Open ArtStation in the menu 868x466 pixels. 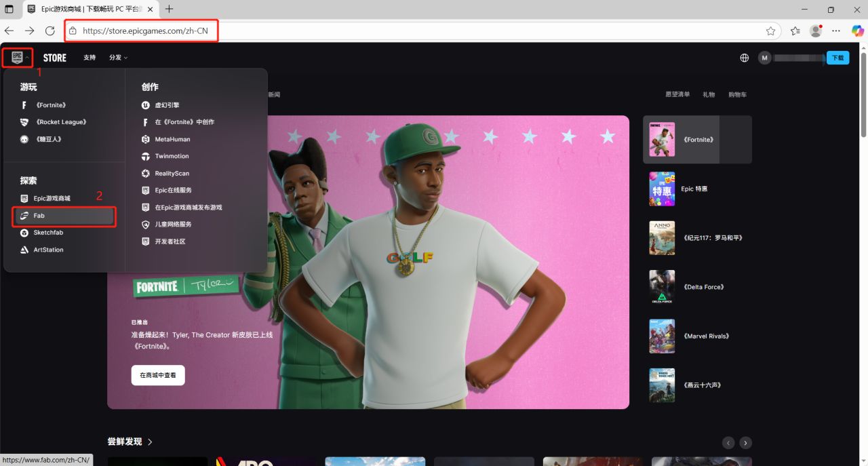[49, 250]
